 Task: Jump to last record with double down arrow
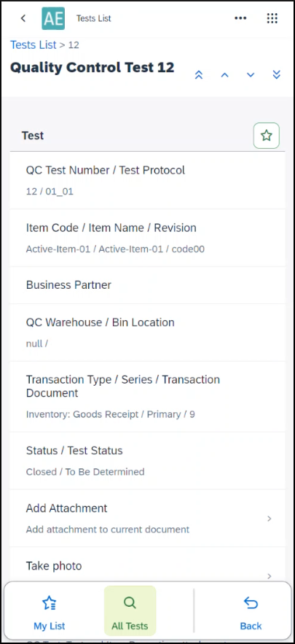(277, 74)
